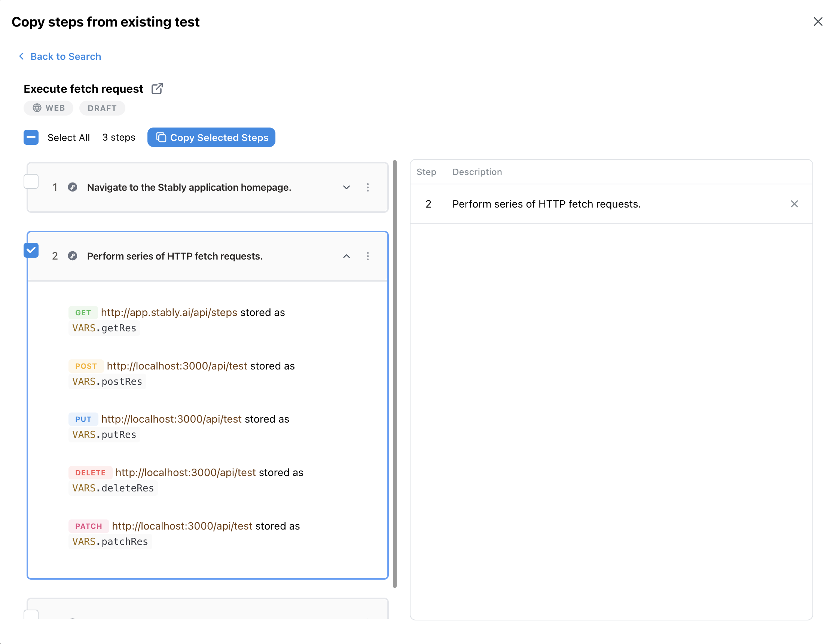Check the checkbox for step 1
836x644 pixels.
(31, 181)
